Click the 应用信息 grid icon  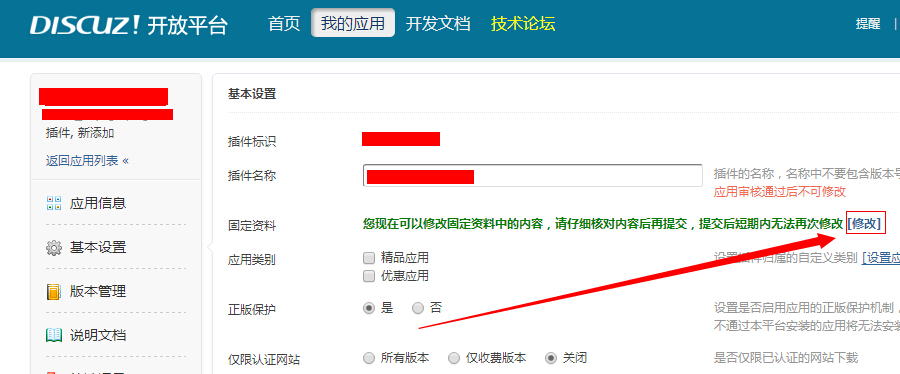[x=53, y=203]
